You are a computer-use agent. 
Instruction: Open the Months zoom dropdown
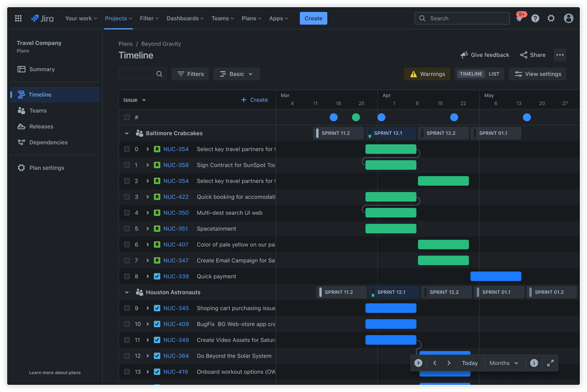(503, 363)
